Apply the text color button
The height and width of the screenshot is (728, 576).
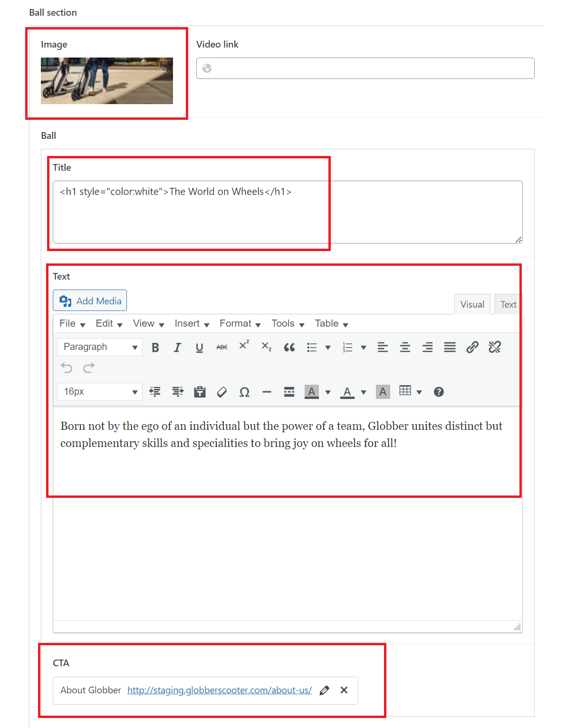point(347,392)
